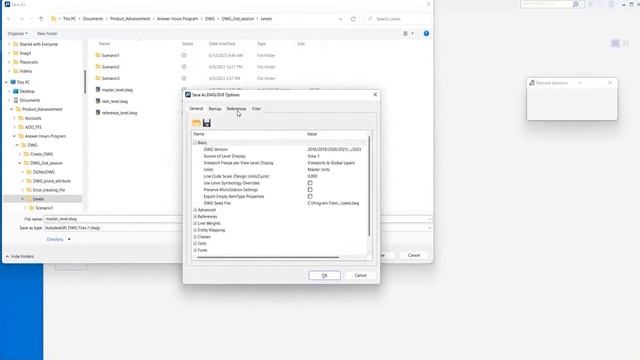Click the Element Selection window icon

[x=532, y=83]
